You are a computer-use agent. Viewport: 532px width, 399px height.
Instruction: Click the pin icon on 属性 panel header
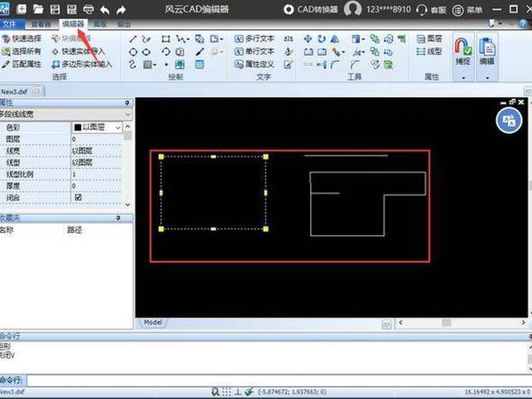[x=127, y=102]
